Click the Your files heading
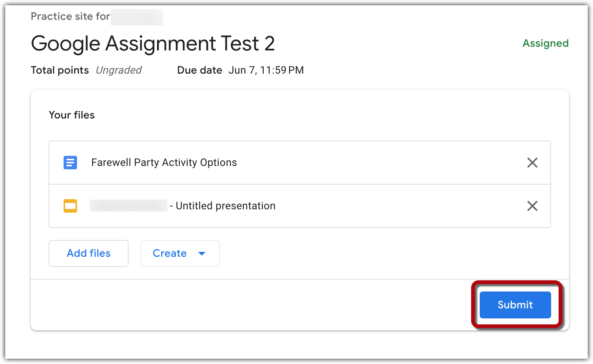 (x=71, y=115)
